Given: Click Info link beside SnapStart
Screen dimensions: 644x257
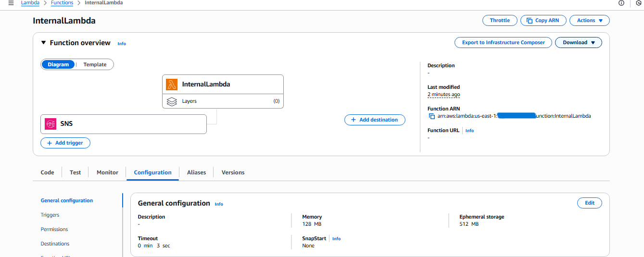Looking at the screenshot, I should pyautogui.click(x=336, y=239).
